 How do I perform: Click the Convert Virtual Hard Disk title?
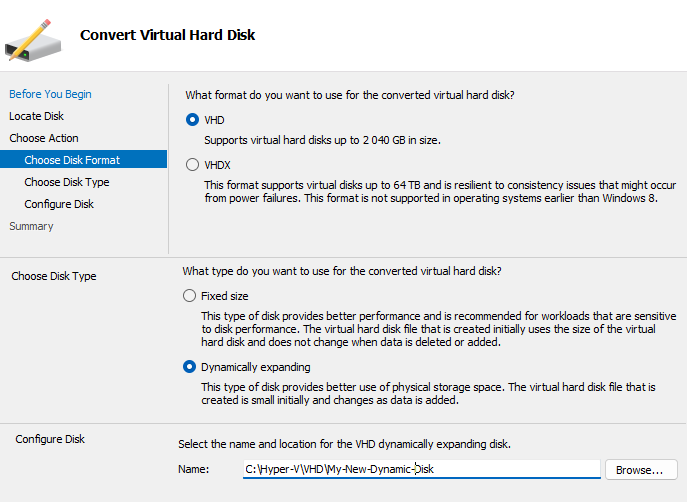[x=167, y=35]
